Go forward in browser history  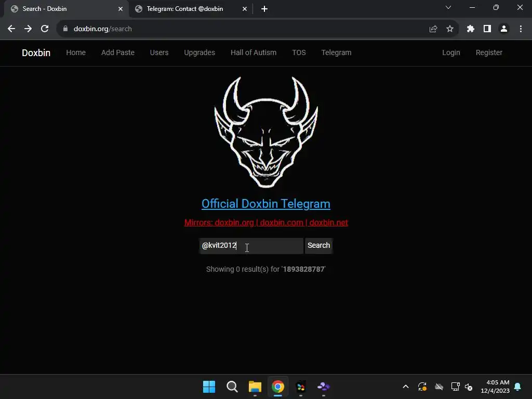coord(28,29)
